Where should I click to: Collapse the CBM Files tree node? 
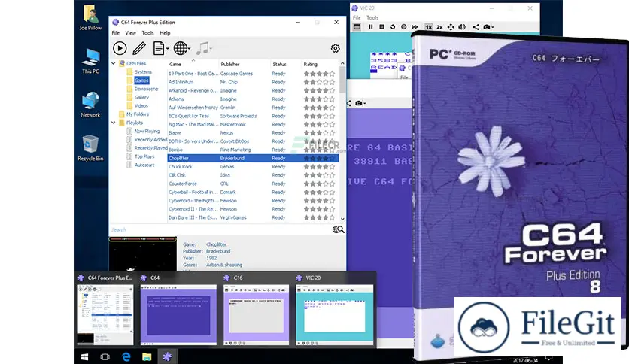(114, 63)
